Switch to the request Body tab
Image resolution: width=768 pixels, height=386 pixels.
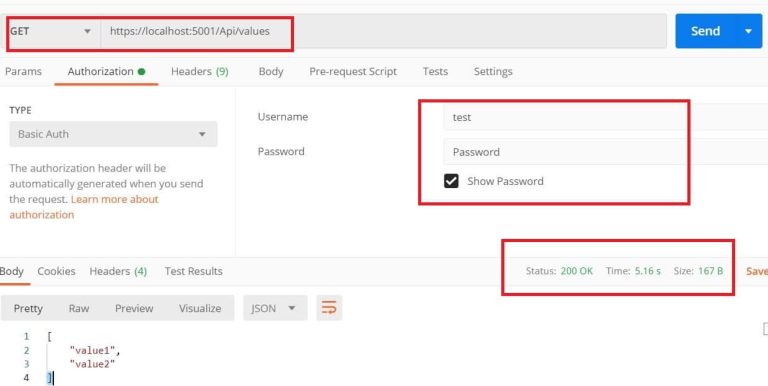(x=271, y=72)
